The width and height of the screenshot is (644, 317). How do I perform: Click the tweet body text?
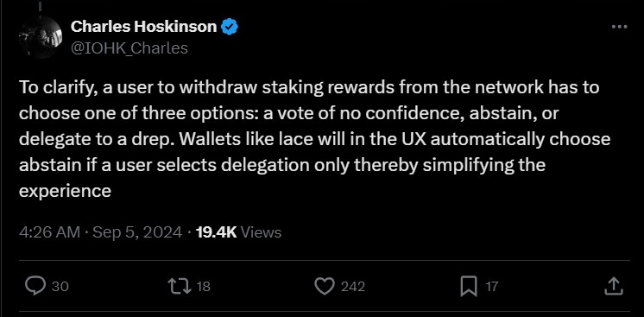click(314, 140)
